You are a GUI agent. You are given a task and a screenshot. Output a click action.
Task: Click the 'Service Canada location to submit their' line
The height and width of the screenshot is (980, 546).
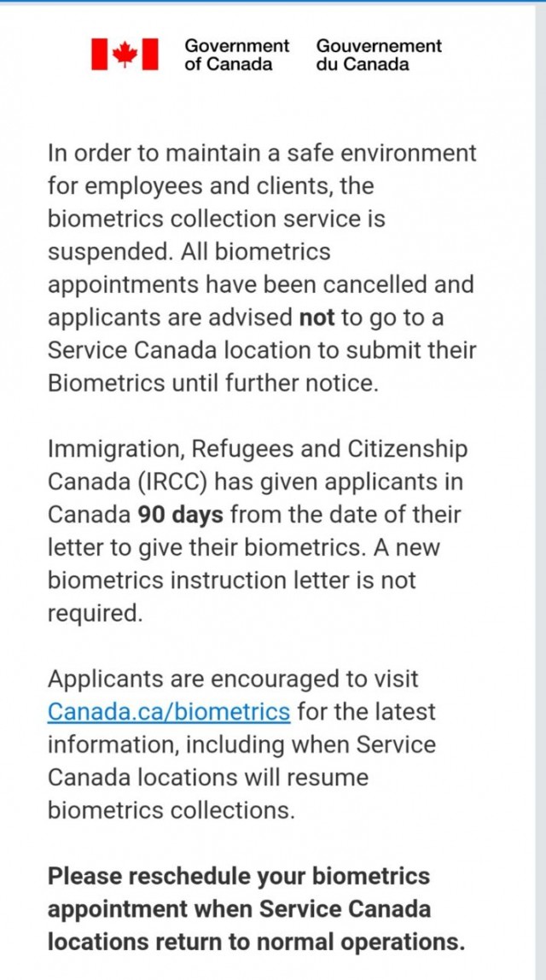(262, 351)
